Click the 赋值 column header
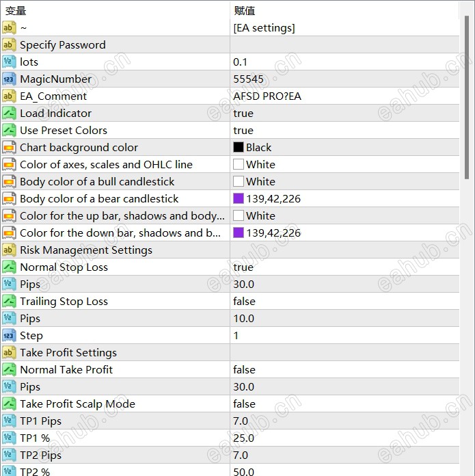475x476 pixels. click(x=245, y=11)
